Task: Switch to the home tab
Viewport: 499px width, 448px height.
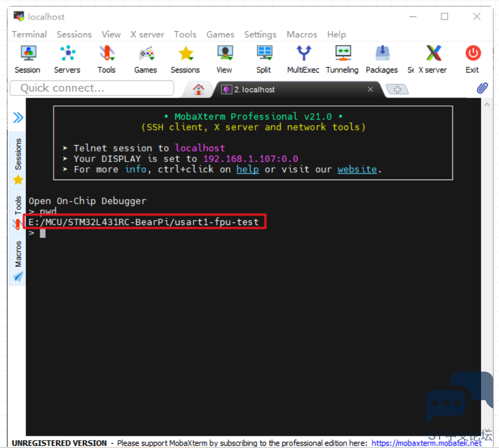Action: click(x=199, y=89)
